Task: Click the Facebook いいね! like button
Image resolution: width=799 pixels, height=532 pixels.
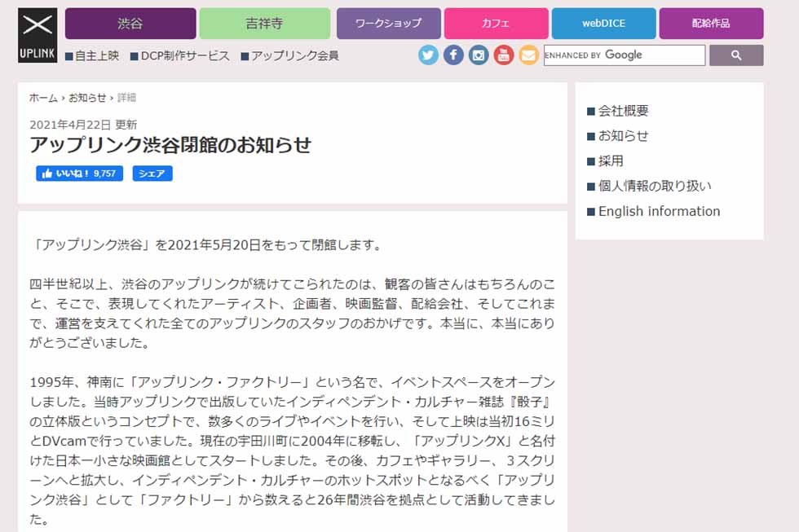Action: 80,174
